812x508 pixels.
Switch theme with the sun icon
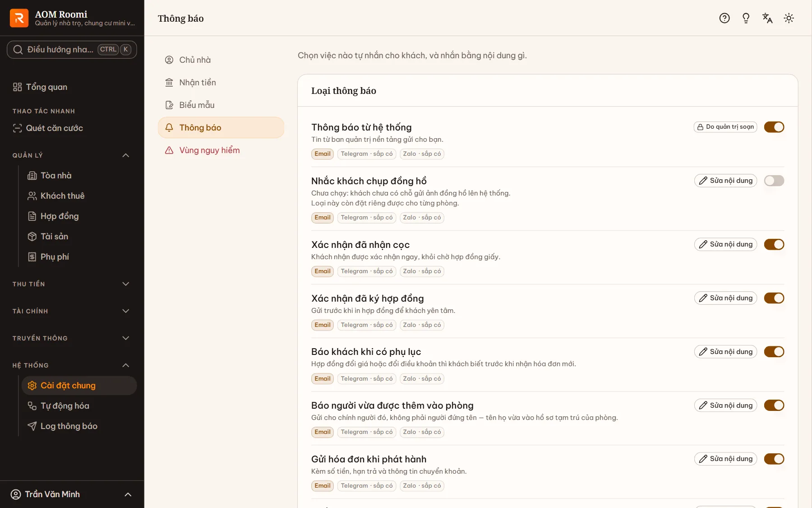tap(789, 18)
